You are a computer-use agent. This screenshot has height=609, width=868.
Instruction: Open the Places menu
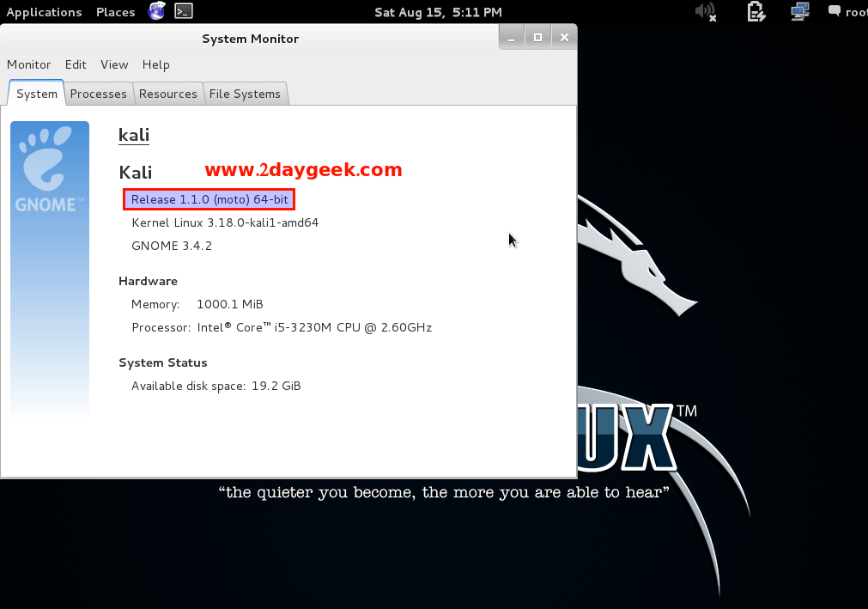116,12
